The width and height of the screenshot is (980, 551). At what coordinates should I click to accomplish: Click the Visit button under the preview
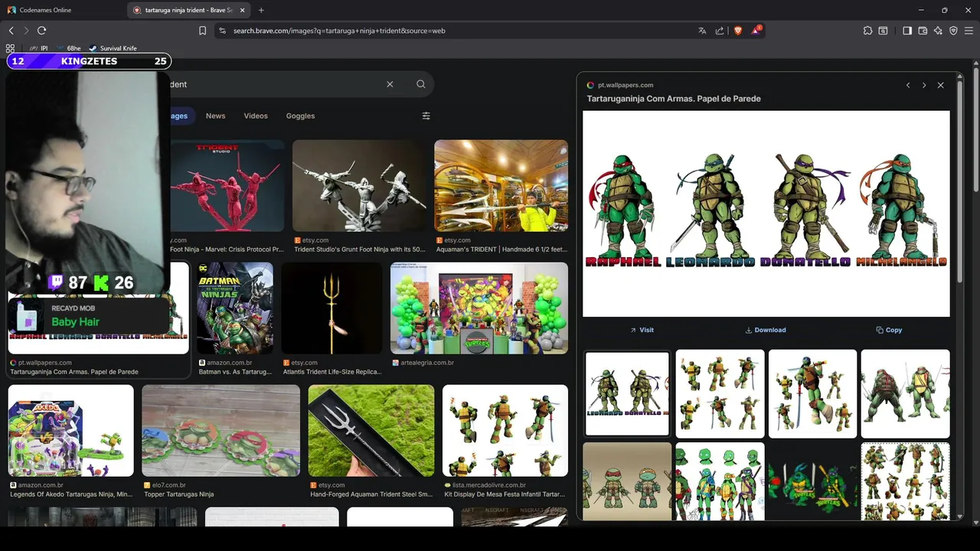pyautogui.click(x=642, y=330)
